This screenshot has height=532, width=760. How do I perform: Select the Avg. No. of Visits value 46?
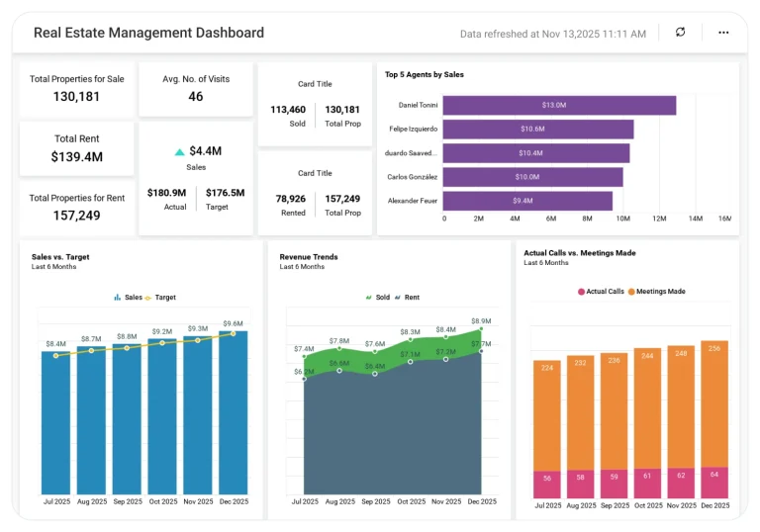click(196, 97)
